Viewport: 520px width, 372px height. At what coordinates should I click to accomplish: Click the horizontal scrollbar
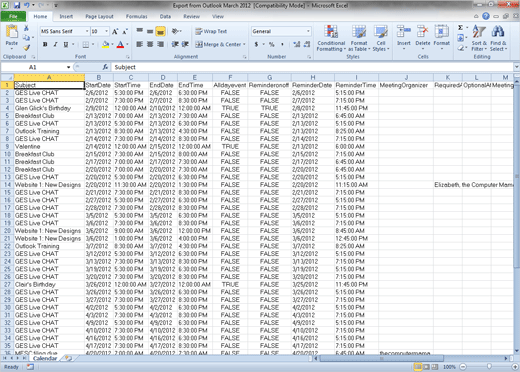pos(382,358)
